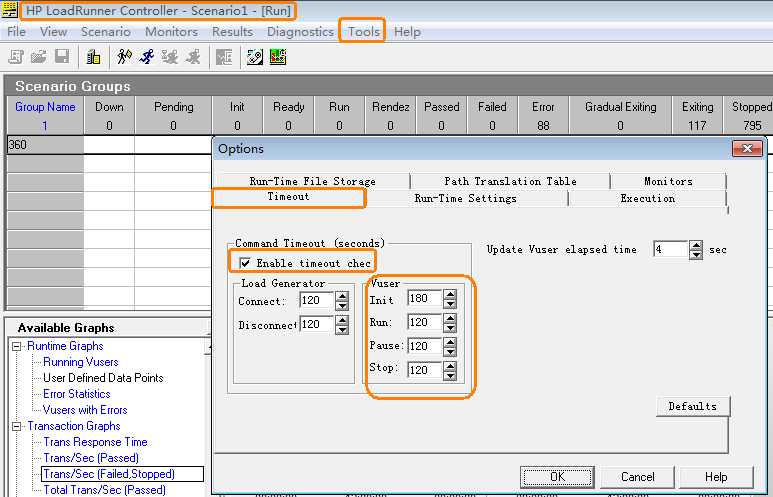The width and height of the screenshot is (773, 497).
Task: Open the Scenario menu
Action: pyautogui.click(x=105, y=32)
